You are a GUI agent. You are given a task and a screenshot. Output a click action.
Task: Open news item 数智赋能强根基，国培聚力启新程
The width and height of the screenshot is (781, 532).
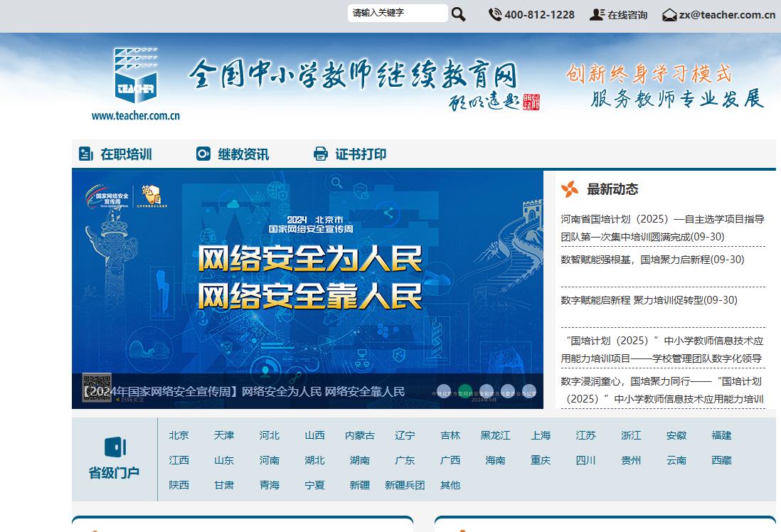tap(652, 260)
